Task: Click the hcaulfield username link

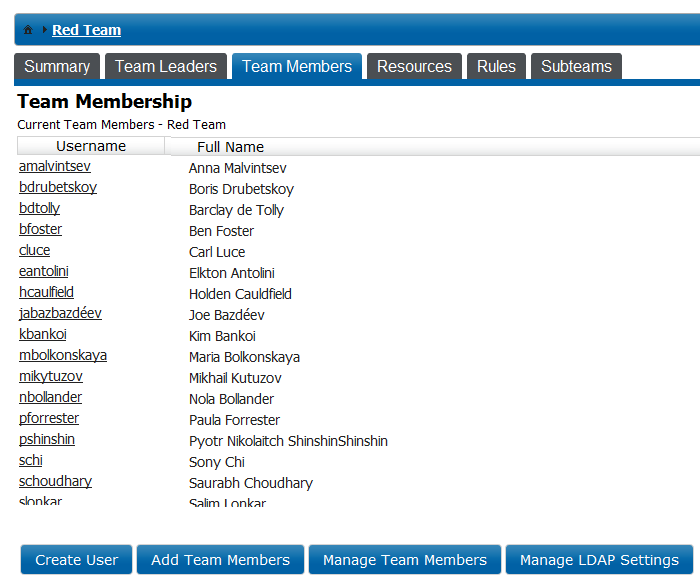Action: pos(46,292)
